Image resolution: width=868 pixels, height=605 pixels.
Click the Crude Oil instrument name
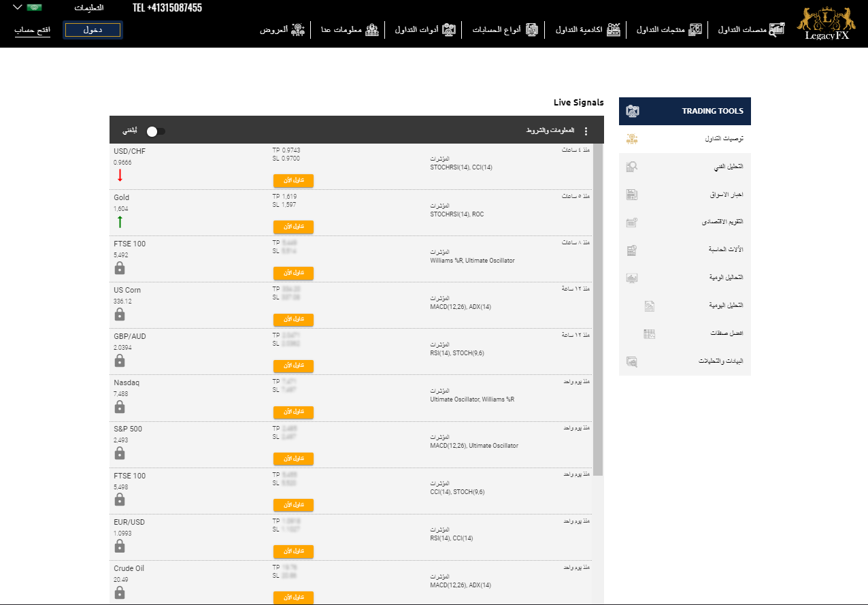click(x=129, y=568)
